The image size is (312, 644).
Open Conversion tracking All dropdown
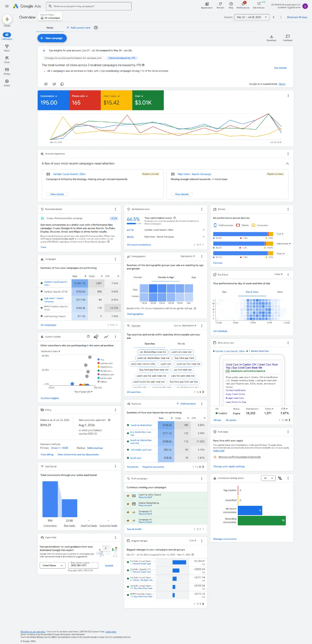[x=268, y=478]
